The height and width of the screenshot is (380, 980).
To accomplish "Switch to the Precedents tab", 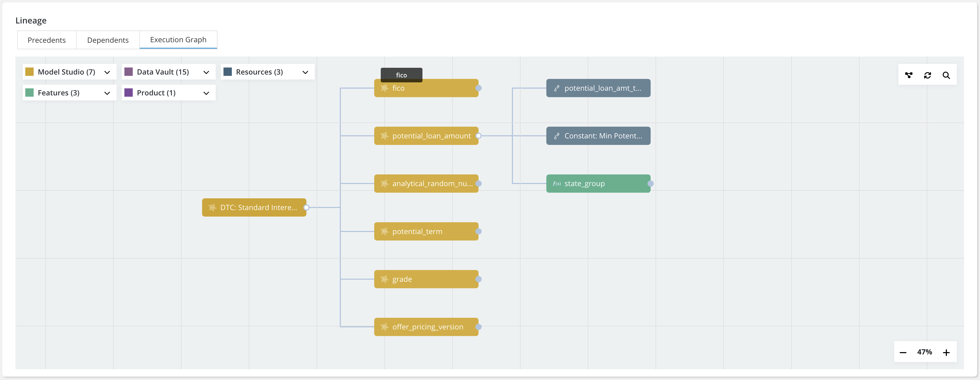I will (x=46, y=40).
